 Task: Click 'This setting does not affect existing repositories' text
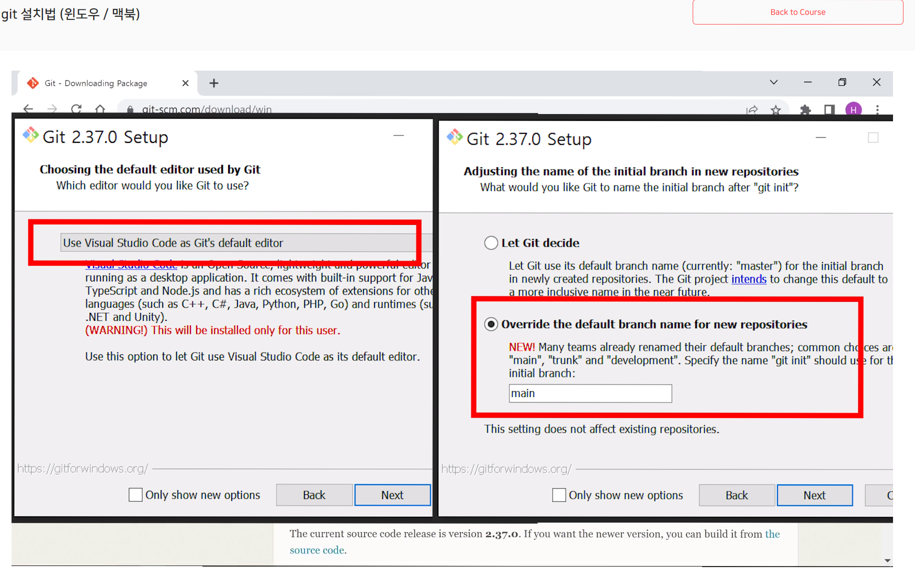pos(602,429)
